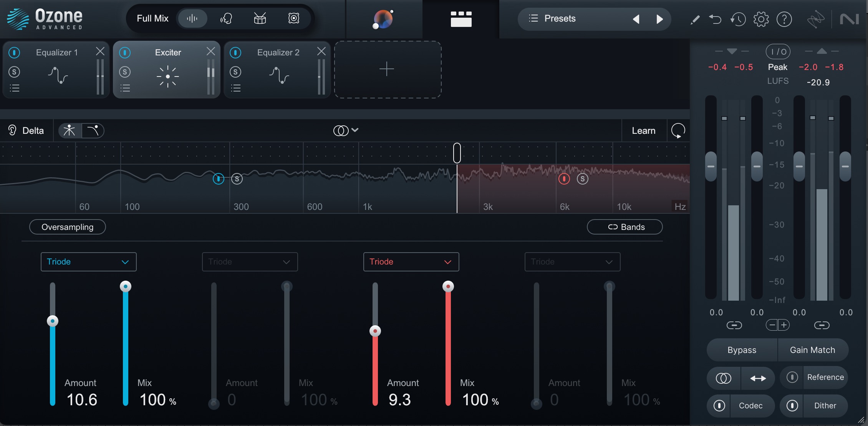The image size is (868, 426).
Task: Toggle red band 3 power in spectrum
Action: tap(564, 178)
